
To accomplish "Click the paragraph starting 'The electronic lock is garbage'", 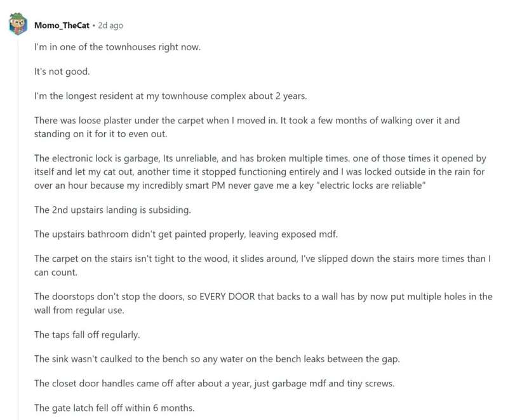I will tap(260, 172).
